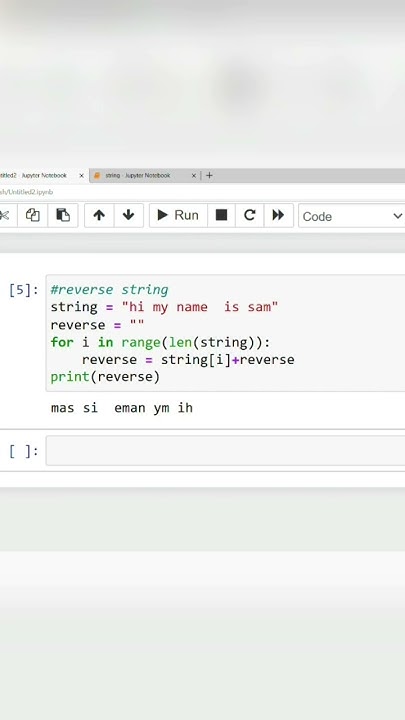405x720 pixels.
Task: Click the string assignment line
Action: tap(164, 307)
